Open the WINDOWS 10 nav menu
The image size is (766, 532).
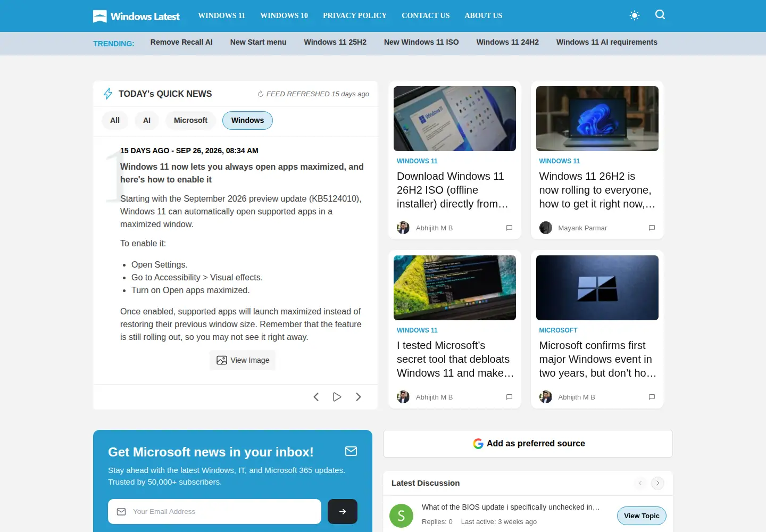(284, 15)
